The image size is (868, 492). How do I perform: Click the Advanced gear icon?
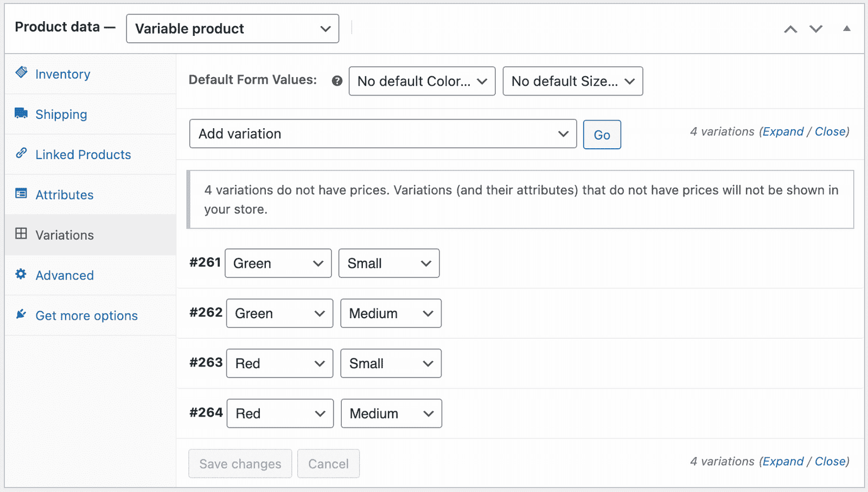point(21,274)
